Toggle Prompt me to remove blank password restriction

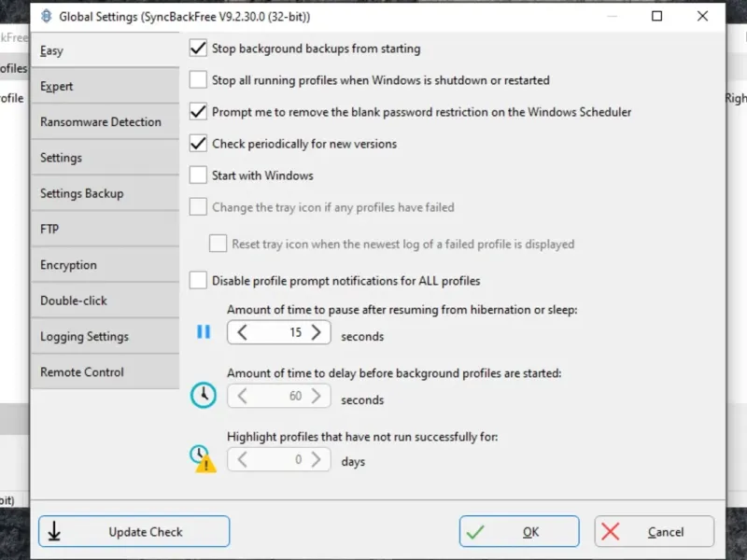pos(198,112)
